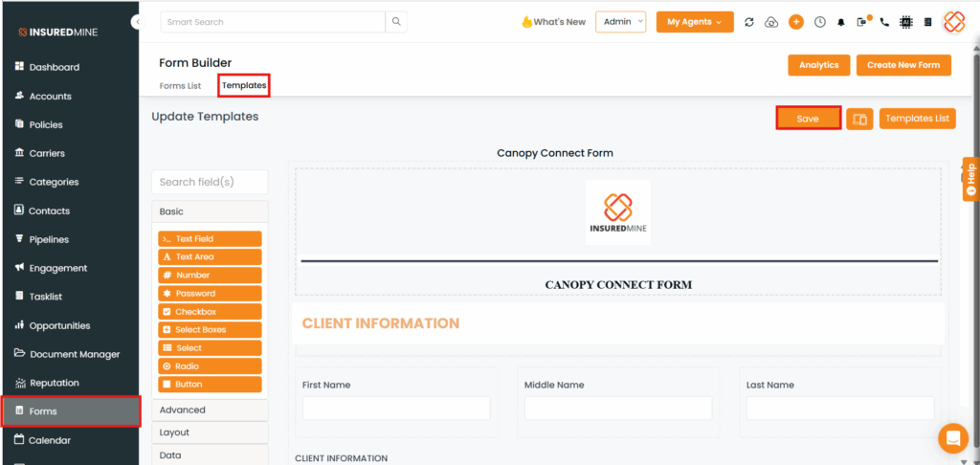The height and width of the screenshot is (465, 980).
Task: Open the Admin role dropdown
Action: point(621,22)
